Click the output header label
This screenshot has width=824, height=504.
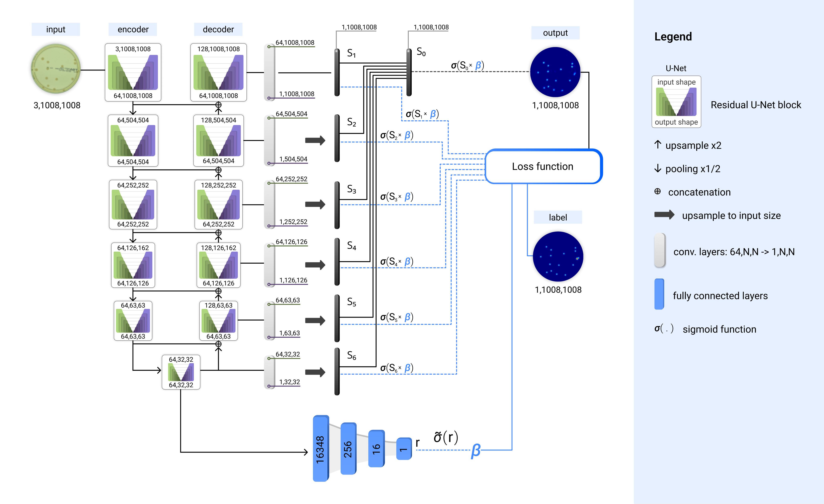pyautogui.click(x=556, y=33)
